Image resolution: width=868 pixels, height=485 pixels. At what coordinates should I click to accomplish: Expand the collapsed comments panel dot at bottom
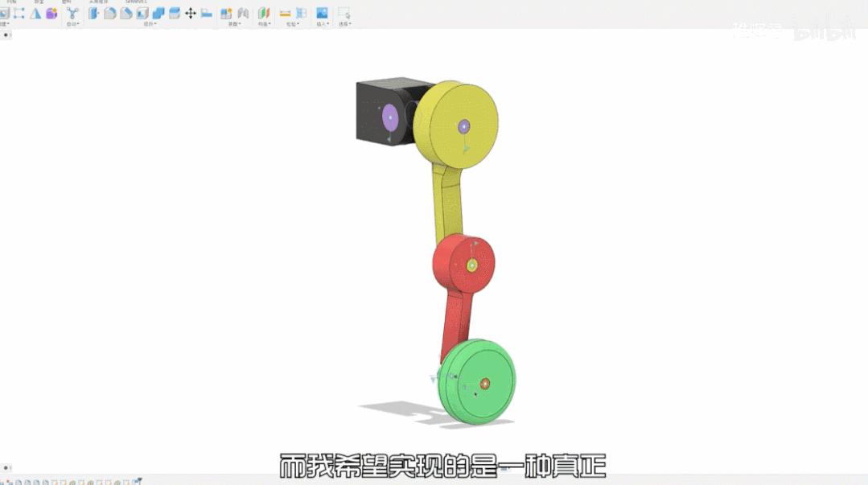(x=6, y=468)
